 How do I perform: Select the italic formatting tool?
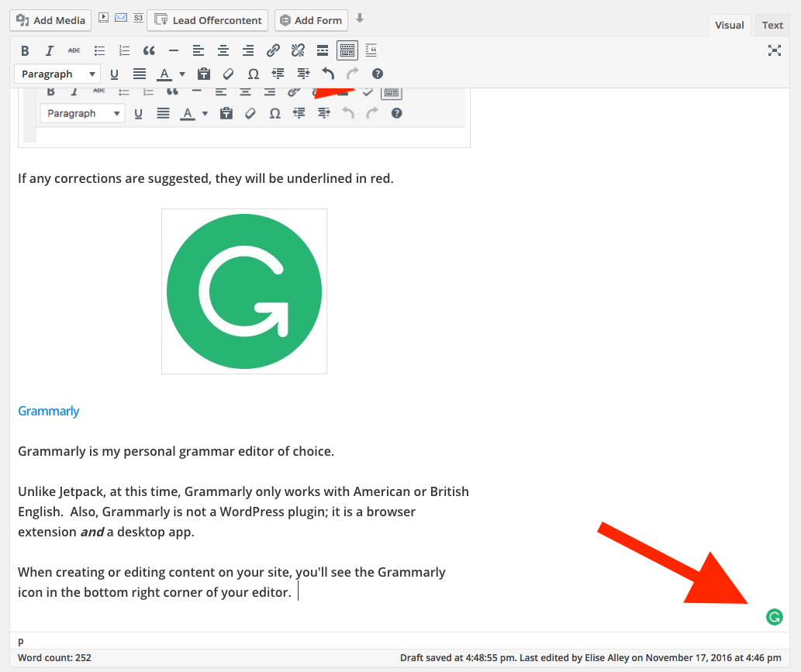pos(49,50)
